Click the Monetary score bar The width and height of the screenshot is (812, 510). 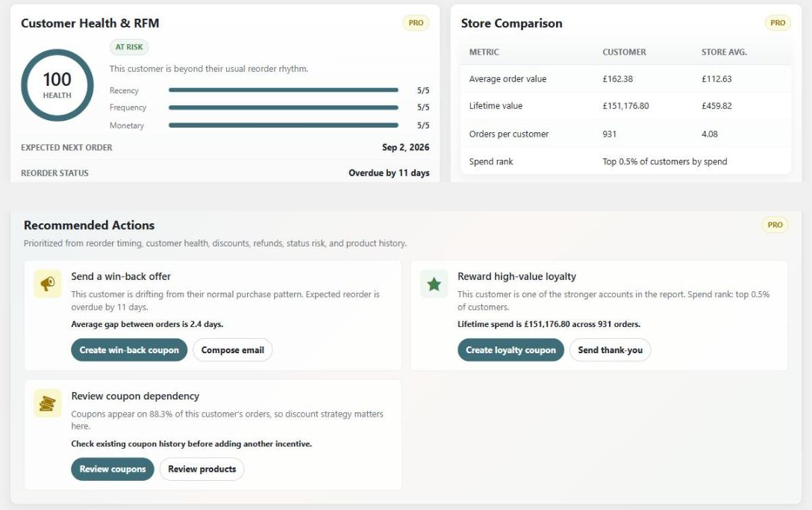tap(284, 125)
